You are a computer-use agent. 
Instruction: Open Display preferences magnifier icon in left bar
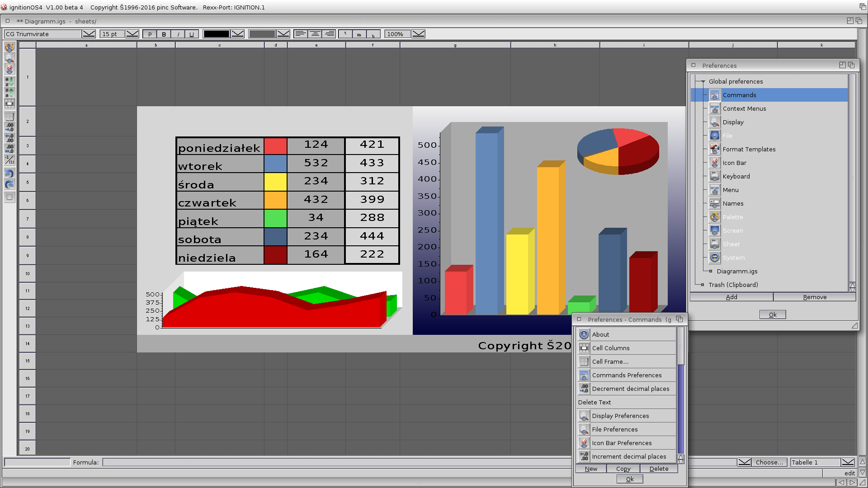[x=9, y=58]
